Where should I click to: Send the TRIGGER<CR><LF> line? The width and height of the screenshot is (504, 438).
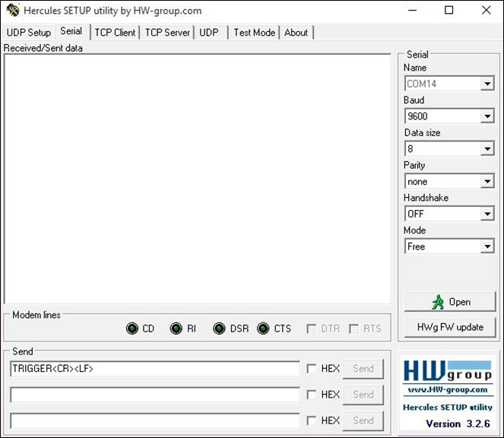[363, 369]
